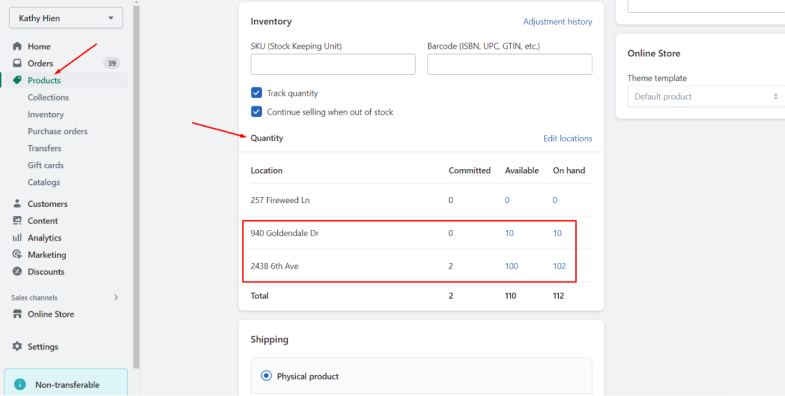Click Available 100 for 2438 6th Ave

coord(511,266)
